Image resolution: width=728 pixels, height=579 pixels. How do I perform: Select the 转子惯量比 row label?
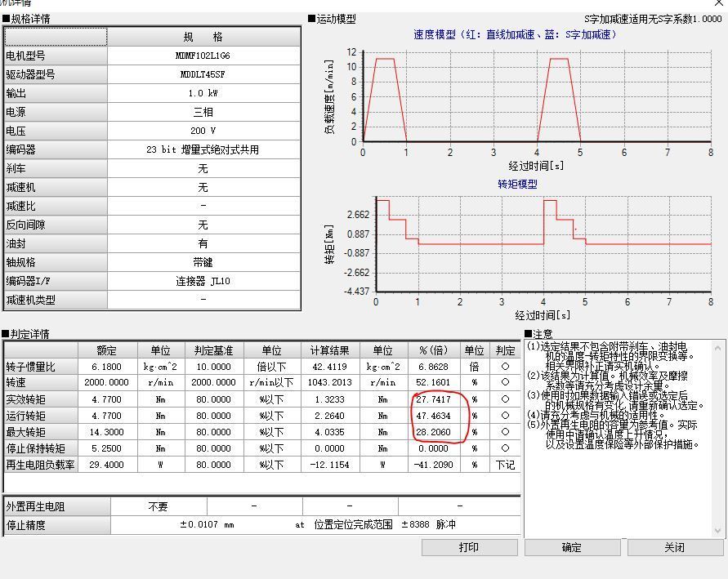[x=41, y=367]
